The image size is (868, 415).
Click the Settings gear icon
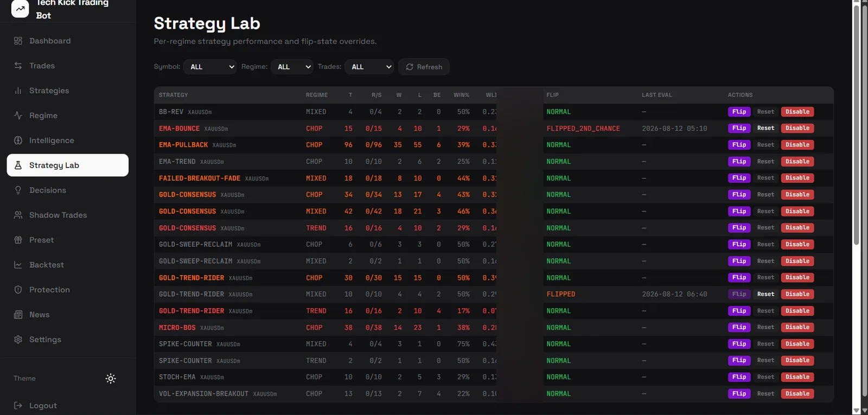tap(18, 340)
